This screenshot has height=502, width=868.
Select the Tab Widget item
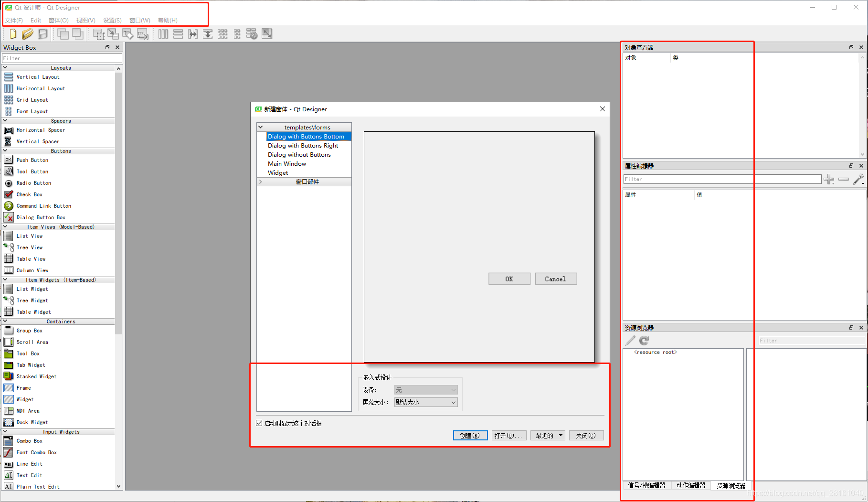[31, 365]
